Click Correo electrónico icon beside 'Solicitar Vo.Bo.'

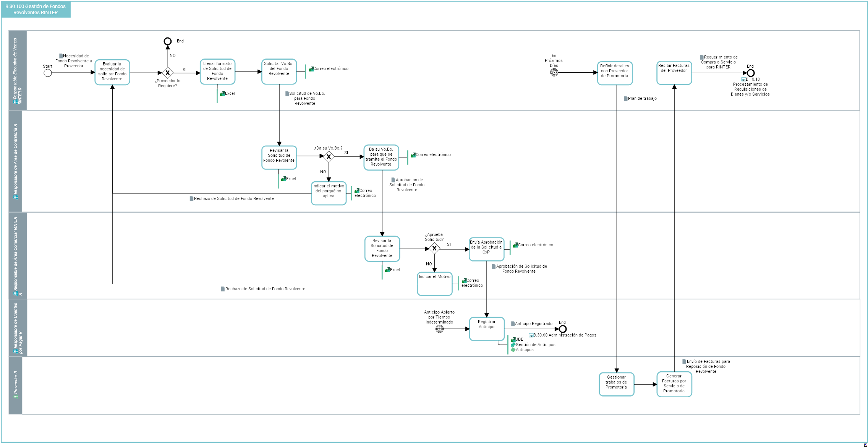[311, 69]
